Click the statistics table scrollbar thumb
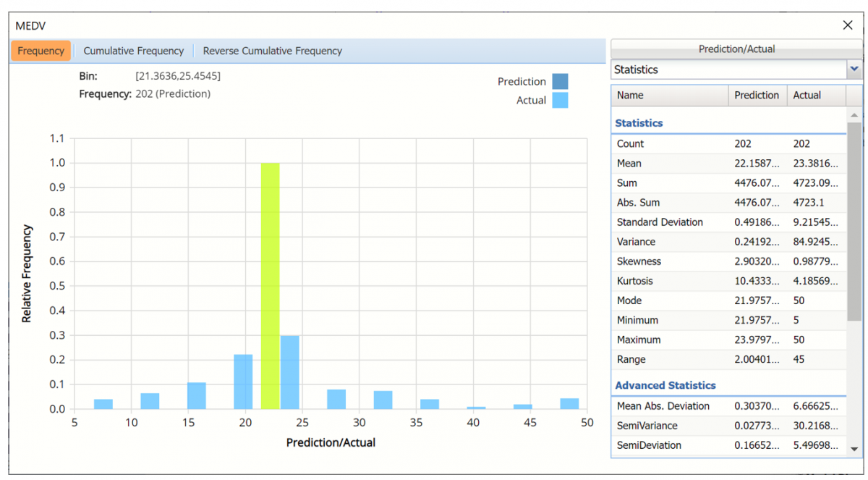868x480 pixels. pyautogui.click(x=854, y=221)
